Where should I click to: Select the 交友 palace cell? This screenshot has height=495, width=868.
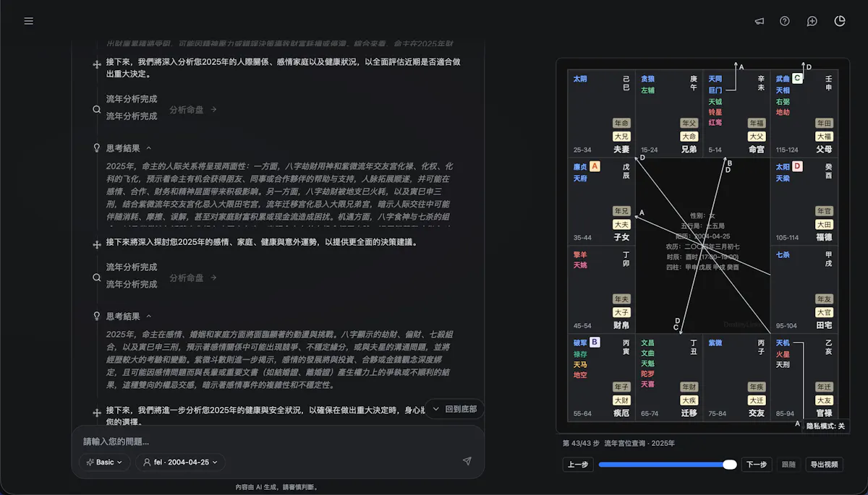point(736,376)
